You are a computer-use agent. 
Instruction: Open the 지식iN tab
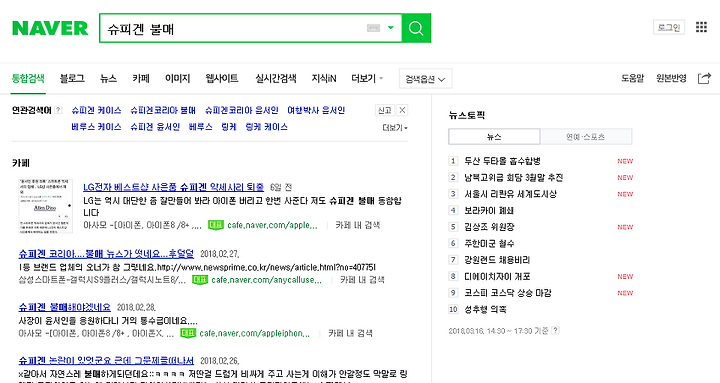(x=324, y=79)
